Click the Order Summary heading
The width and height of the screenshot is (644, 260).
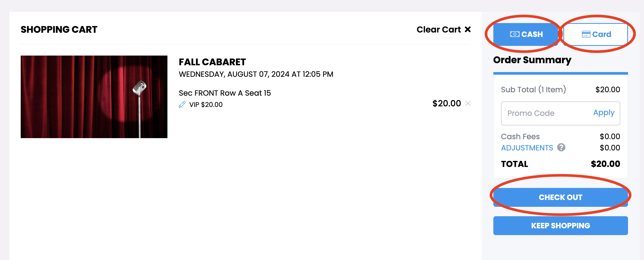point(532,60)
